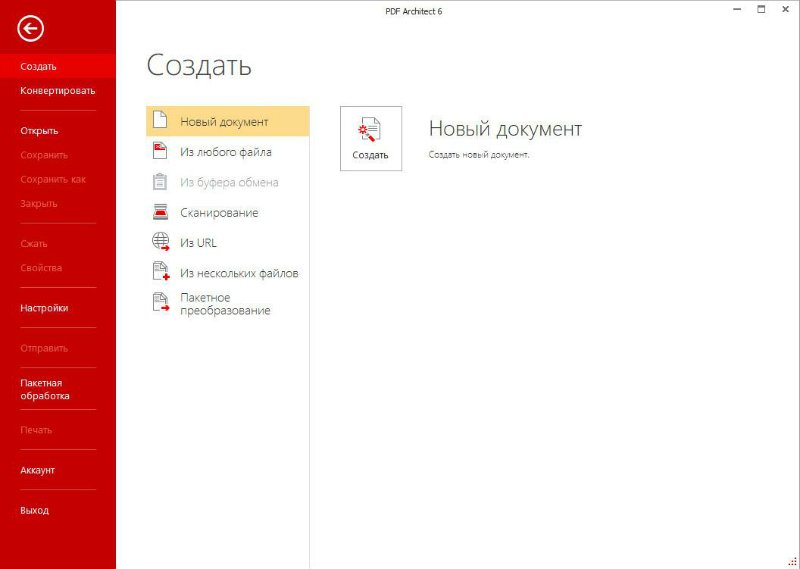The height and width of the screenshot is (569, 800).
Task: Click the back arrow circle icon
Action: pos(31,29)
